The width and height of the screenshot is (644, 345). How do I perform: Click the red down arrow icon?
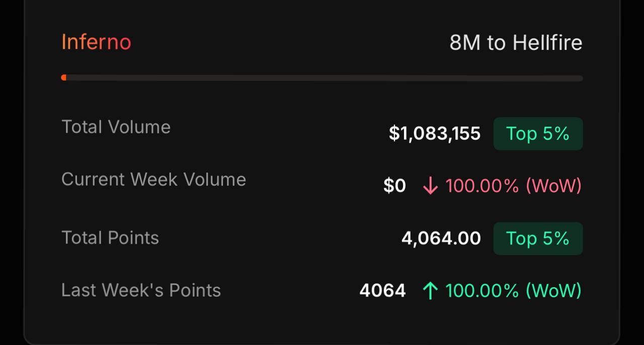click(430, 187)
